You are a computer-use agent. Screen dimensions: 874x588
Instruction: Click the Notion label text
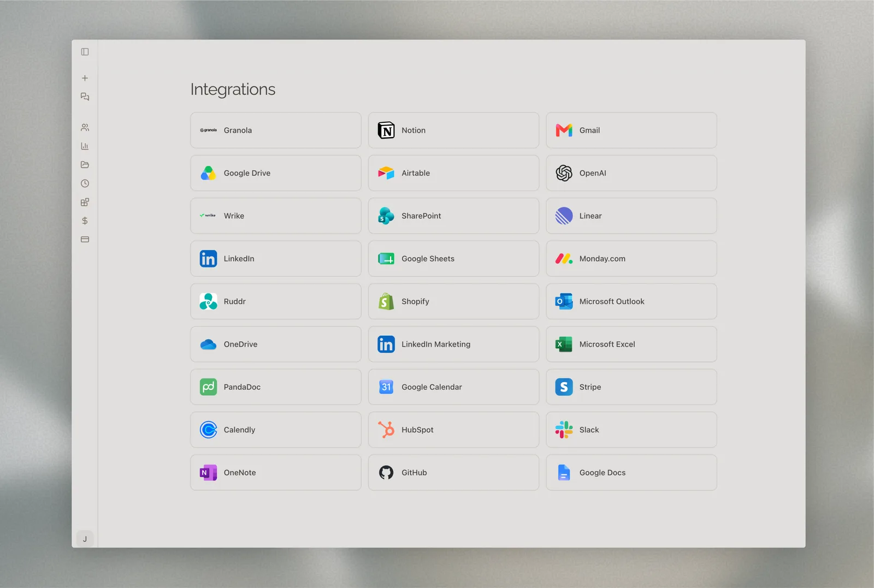click(x=414, y=130)
